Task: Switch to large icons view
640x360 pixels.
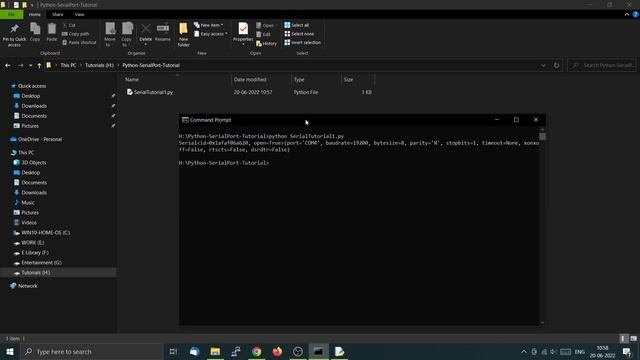Action: pyautogui.click(x=633, y=338)
